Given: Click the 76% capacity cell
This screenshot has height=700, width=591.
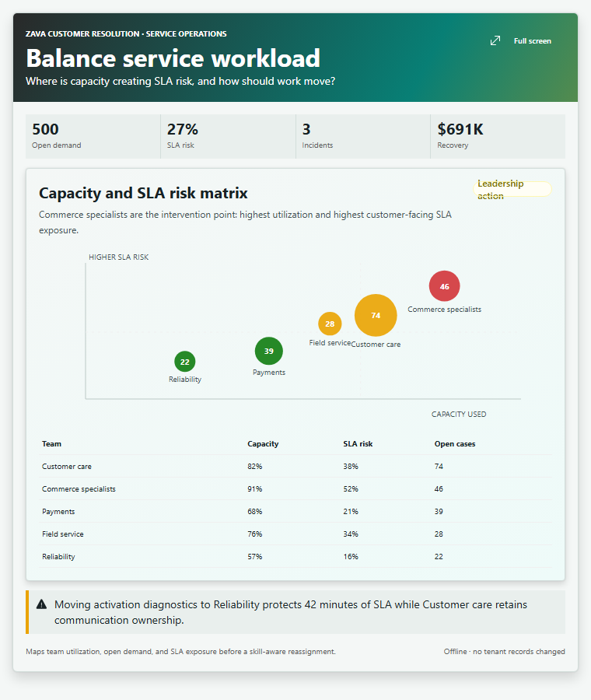Looking at the screenshot, I should [x=255, y=534].
